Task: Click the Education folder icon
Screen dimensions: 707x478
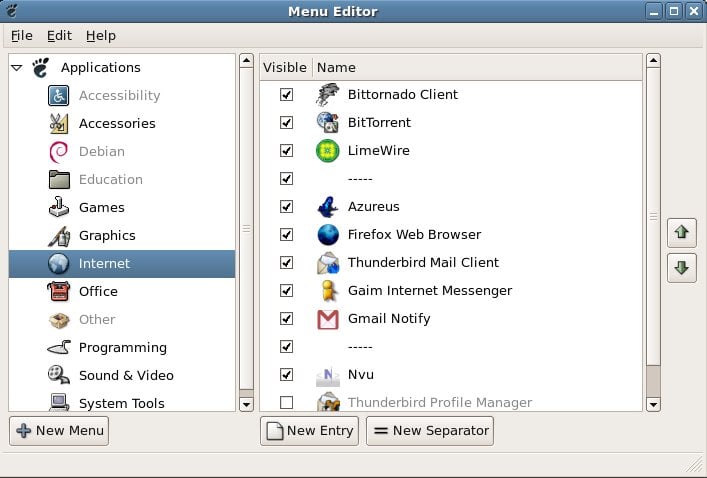Action: 59,179
